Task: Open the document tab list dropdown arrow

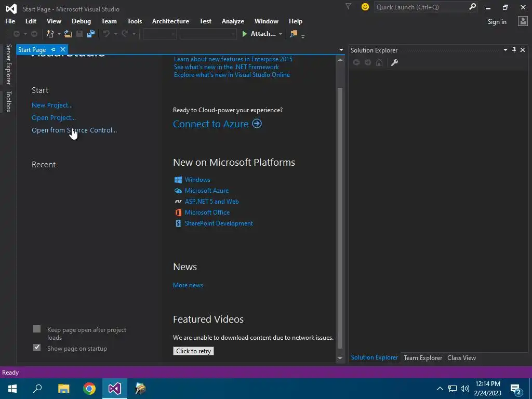Action: (341, 50)
